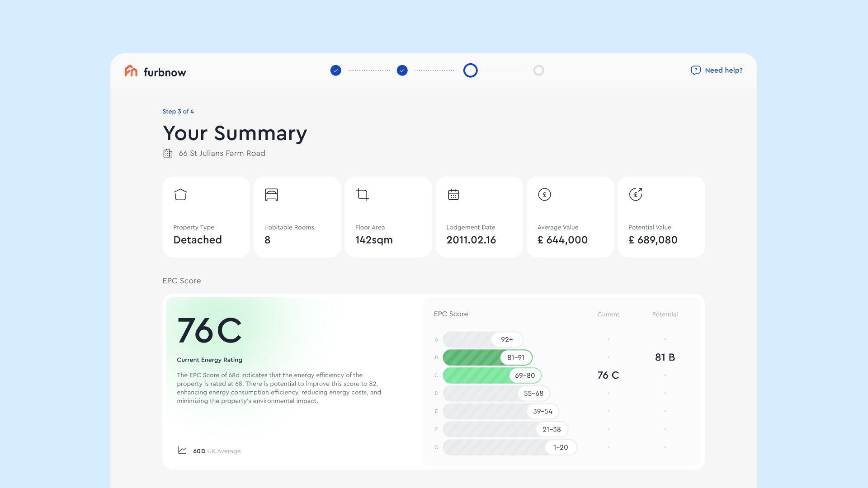Click the pound arrow icon in Potential Value card

point(636,194)
